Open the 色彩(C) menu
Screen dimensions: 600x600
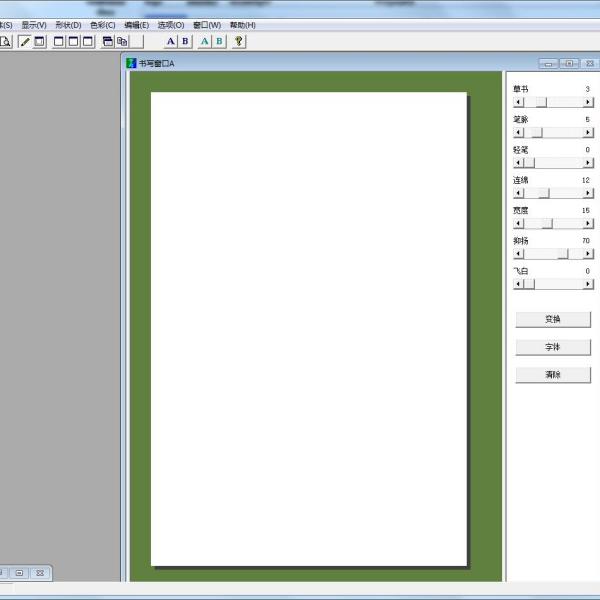pos(102,25)
